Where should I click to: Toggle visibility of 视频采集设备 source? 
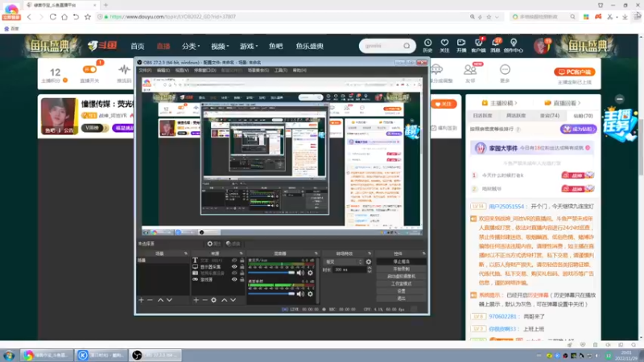coord(234,273)
